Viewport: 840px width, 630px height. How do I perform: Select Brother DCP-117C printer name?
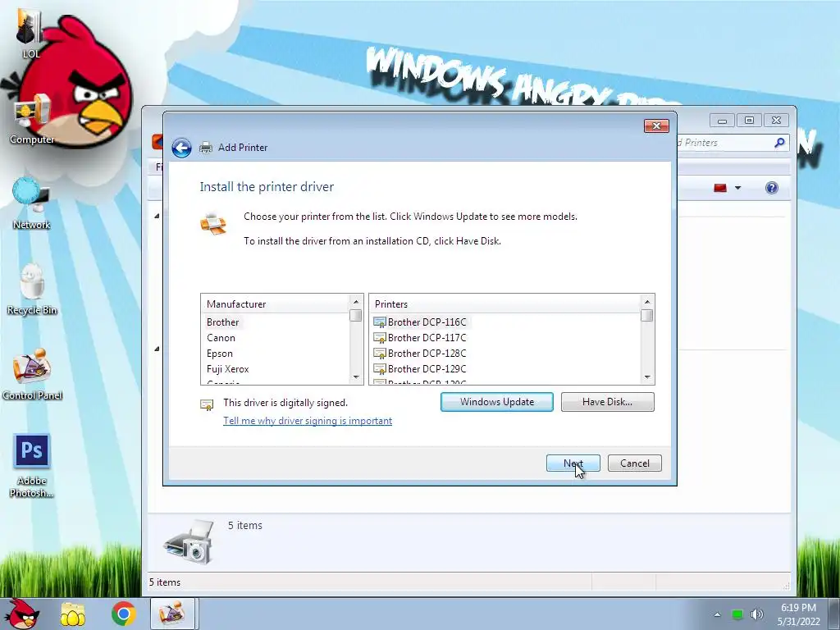pos(427,338)
